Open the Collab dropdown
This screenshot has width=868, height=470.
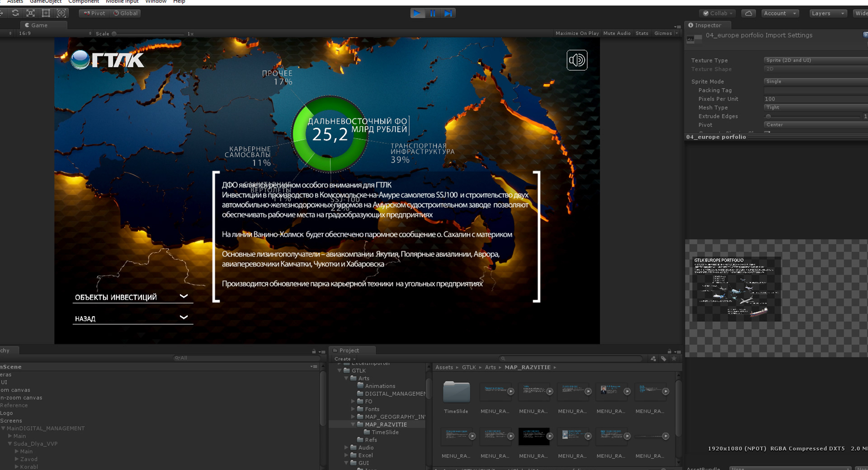point(717,13)
